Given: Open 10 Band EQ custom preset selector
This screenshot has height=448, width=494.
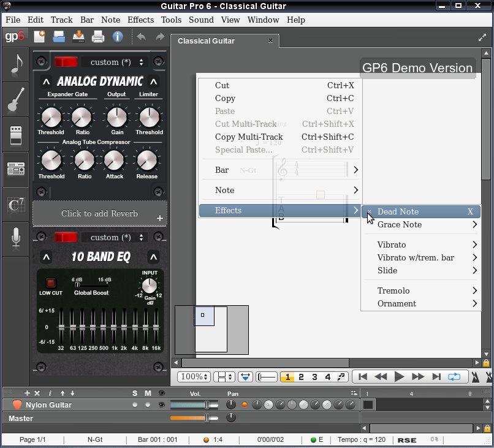Looking at the screenshot, I should pyautogui.click(x=115, y=237).
